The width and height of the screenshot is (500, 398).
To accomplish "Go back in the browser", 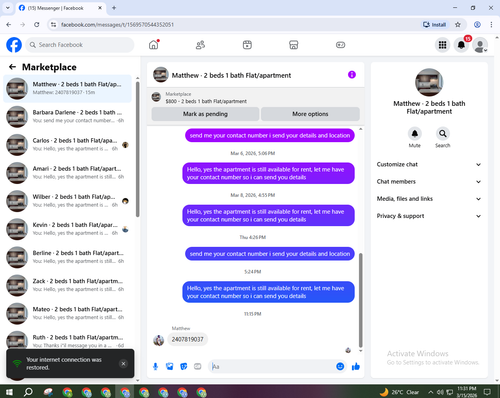I will 9,24.
